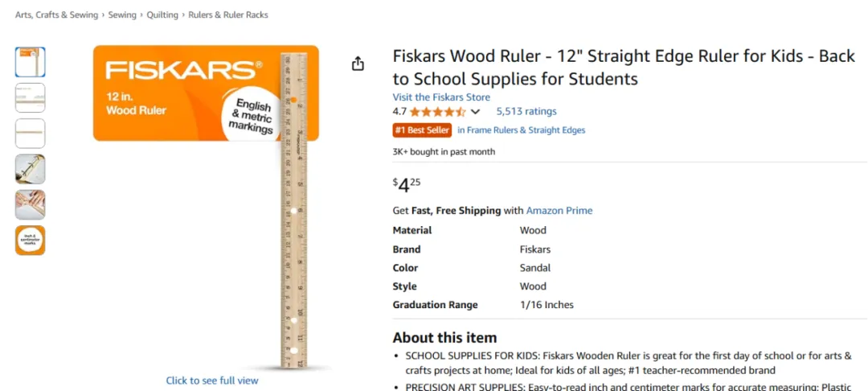The height and width of the screenshot is (391, 868).
Task: Open Frame Rulers & Straight Edges category
Action: click(x=522, y=130)
